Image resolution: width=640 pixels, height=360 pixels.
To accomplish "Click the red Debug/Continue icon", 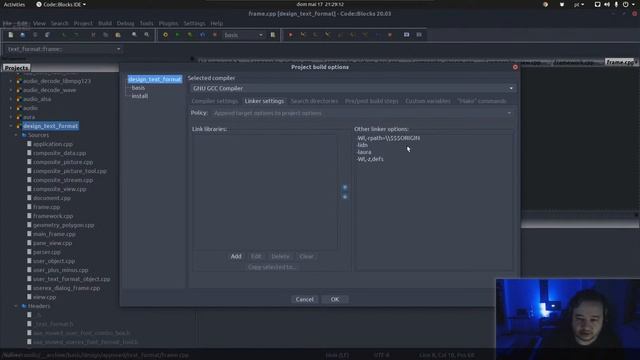I will (x=290, y=35).
